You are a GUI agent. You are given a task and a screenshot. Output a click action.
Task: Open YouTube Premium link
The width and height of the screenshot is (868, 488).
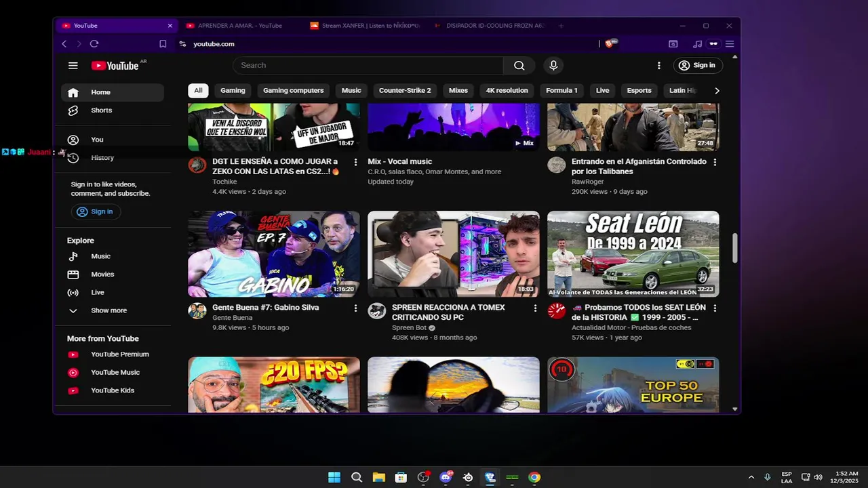pyautogui.click(x=113, y=354)
